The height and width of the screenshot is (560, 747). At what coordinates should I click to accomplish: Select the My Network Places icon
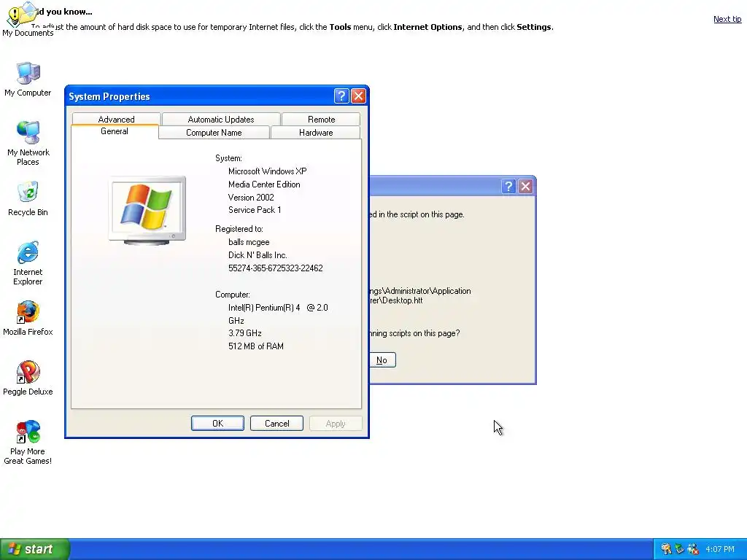28,133
